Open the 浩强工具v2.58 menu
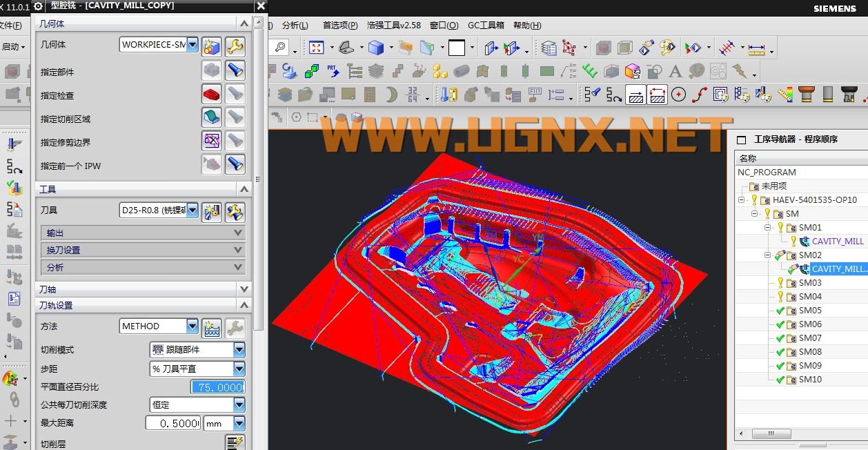This screenshot has height=450, width=868. (x=394, y=26)
